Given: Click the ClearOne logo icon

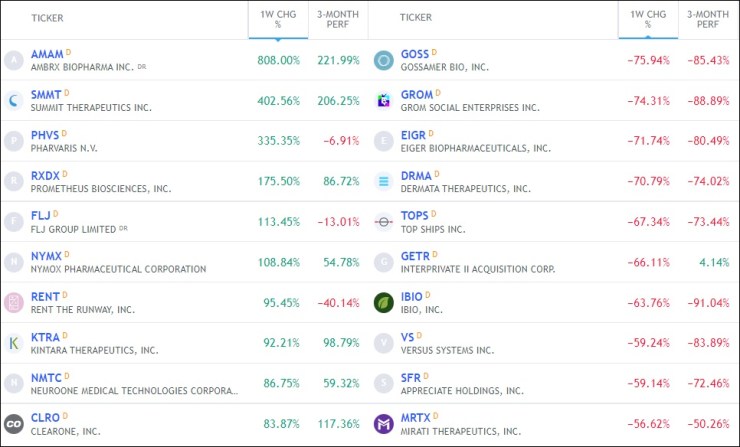Looking at the screenshot, I should point(14,424).
